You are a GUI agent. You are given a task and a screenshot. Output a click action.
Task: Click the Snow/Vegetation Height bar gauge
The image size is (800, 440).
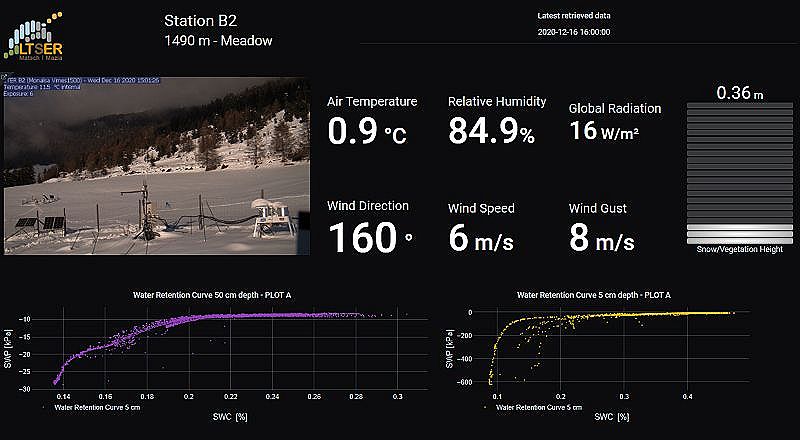[739, 172]
